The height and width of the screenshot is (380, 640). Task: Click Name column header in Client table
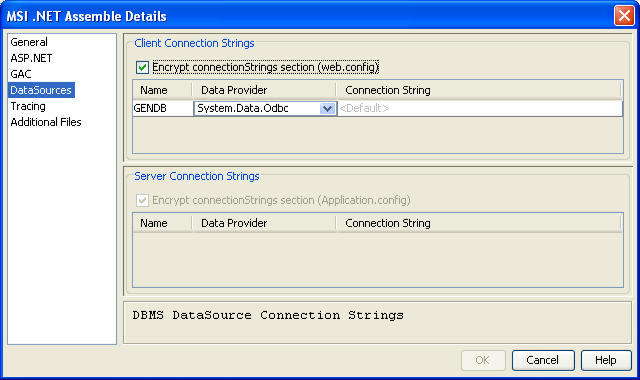162,90
